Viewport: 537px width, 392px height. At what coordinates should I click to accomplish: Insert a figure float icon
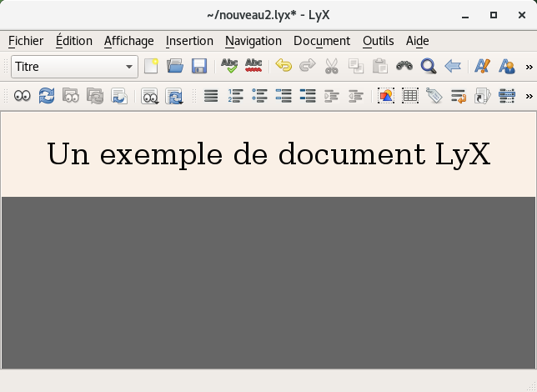click(x=386, y=96)
